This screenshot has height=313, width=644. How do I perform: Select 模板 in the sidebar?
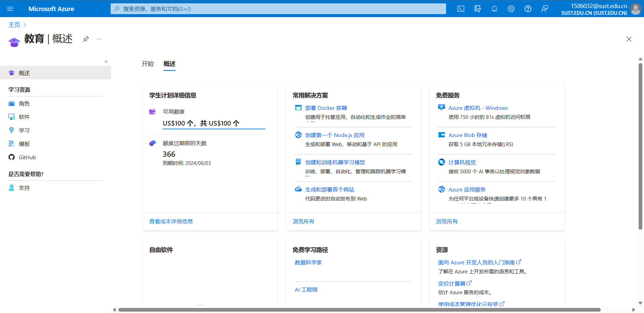coord(24,144)
